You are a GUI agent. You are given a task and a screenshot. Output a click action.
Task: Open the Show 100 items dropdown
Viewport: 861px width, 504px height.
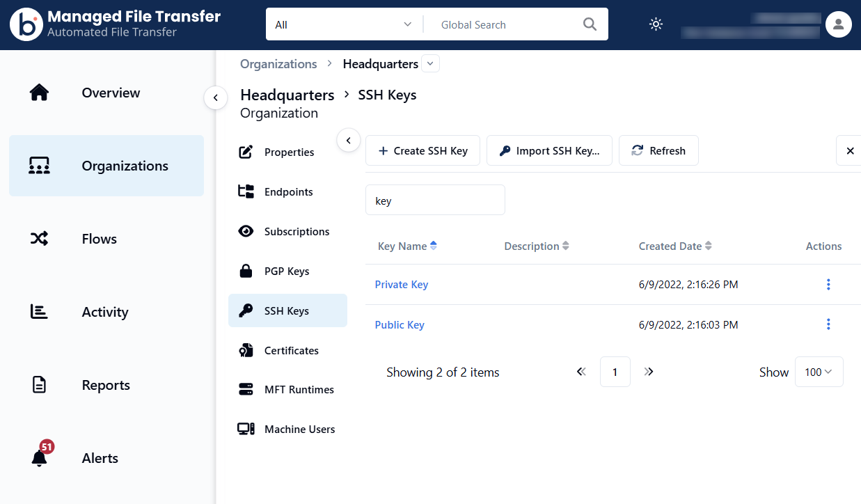click(x=819, y=372)
